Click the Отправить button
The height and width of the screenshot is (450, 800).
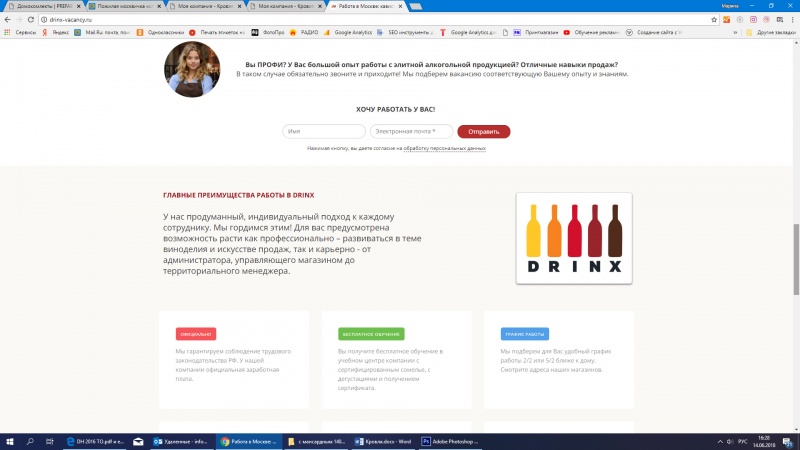coord(483,132)
